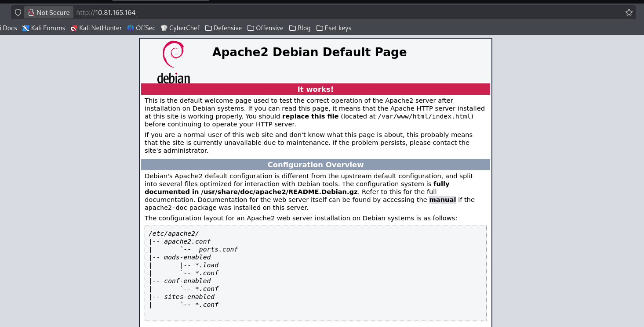Viewport: 644px width, 327px height.
Task: Click the Apache2 Debian Default Page title
Action: click(x=309, y=52)
